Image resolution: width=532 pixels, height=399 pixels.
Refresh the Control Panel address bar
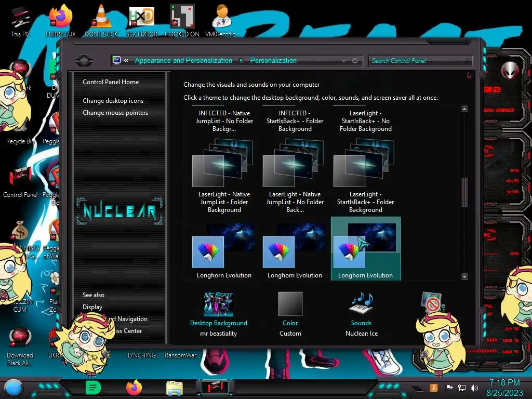point(355,61)
